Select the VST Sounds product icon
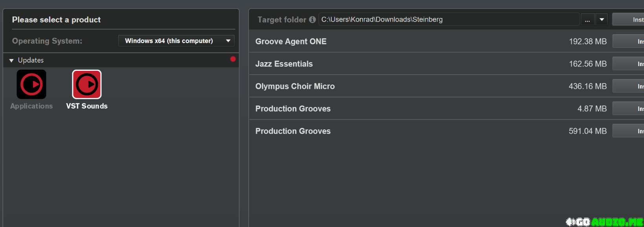The width and height of the screenshot is (644, 227). [x=87, y=84]
